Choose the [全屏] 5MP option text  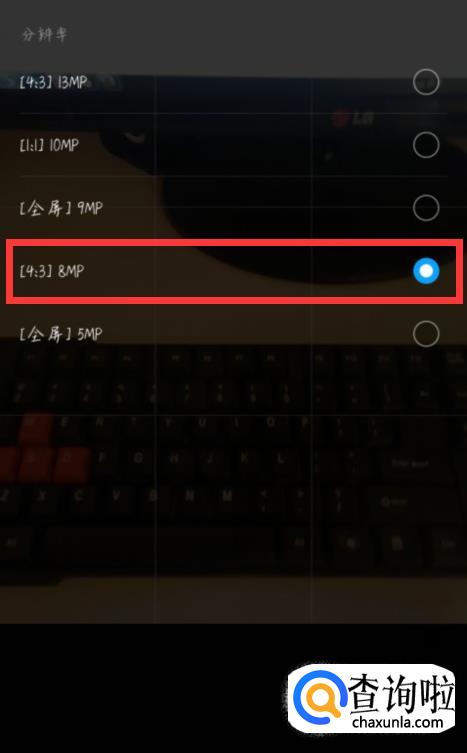point(61,334)
